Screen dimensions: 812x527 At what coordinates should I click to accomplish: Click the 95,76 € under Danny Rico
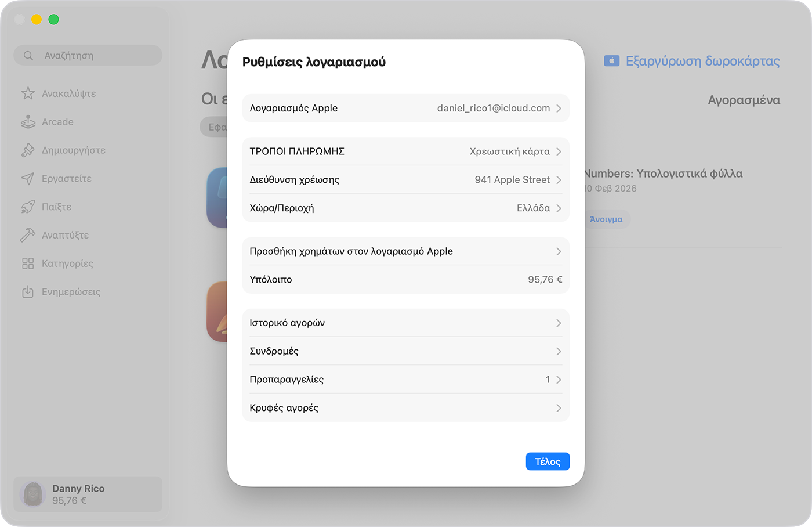coord(69,500)
